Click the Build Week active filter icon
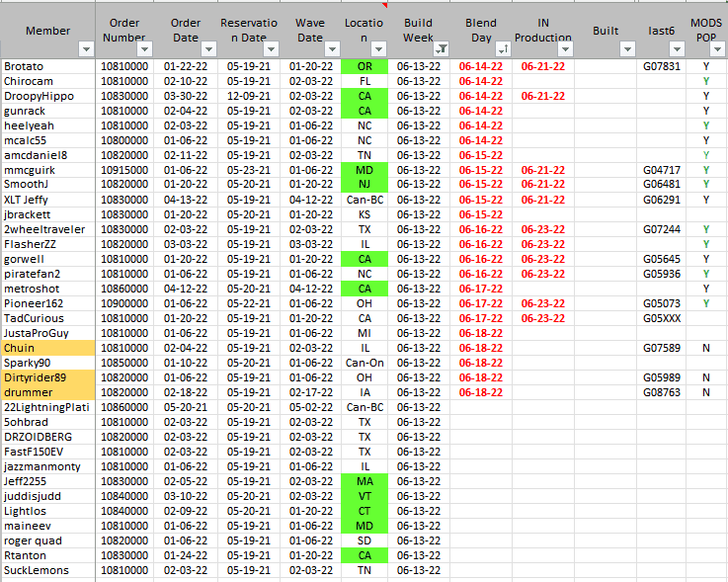 pos(441,48)
